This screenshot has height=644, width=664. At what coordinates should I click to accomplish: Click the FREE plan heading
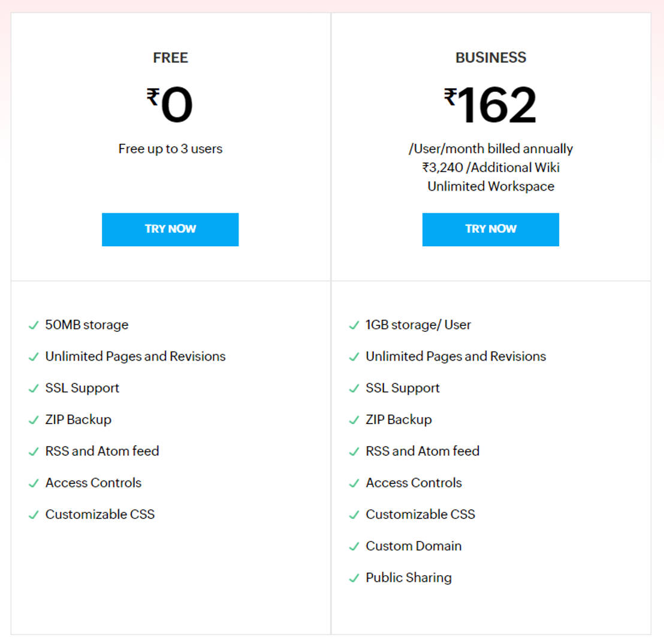point(170,58)
